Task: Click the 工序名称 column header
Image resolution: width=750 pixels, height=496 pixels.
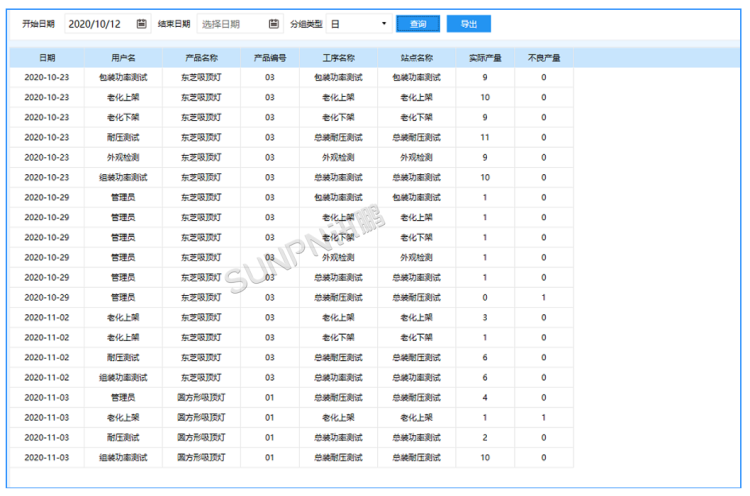Action: (x=339, y=58)
